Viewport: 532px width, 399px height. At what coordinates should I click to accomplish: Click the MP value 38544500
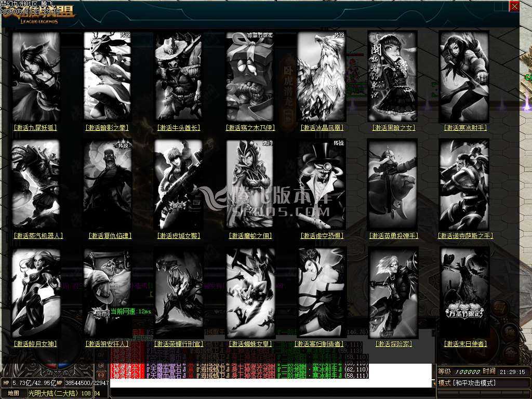pos(77,383)
